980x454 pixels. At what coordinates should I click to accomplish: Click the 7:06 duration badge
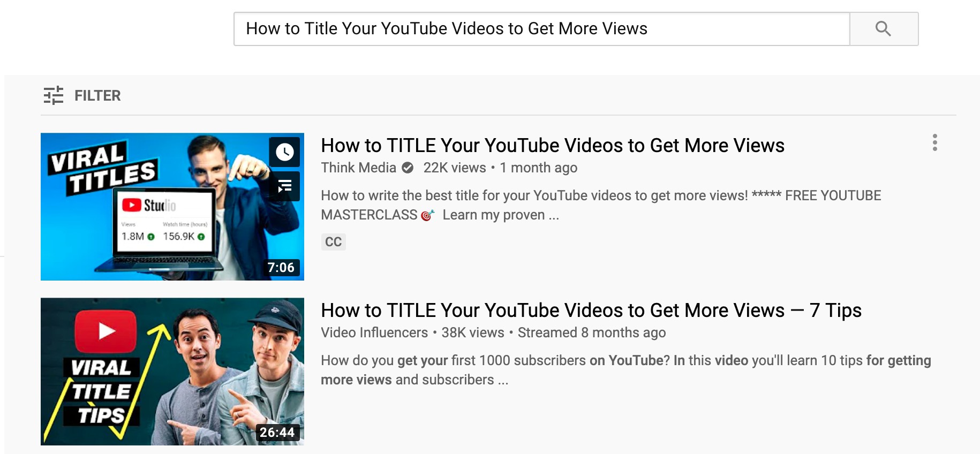coord(281,268)
